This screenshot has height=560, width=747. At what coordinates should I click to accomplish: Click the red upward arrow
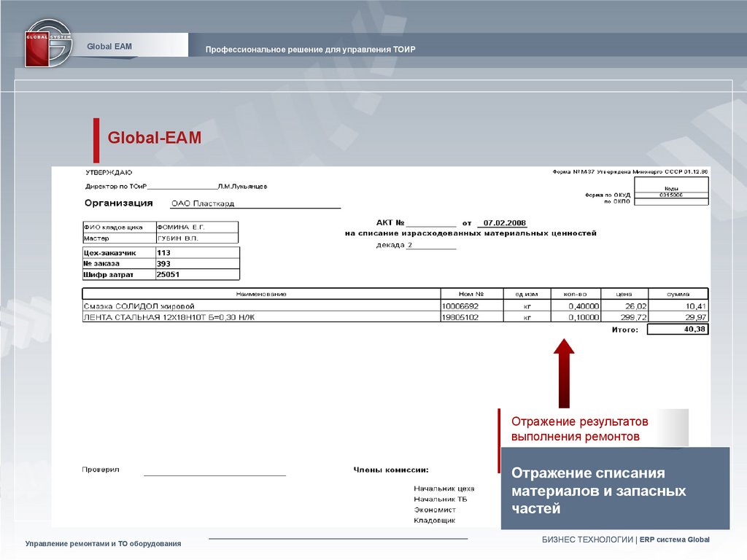(564, 372)
